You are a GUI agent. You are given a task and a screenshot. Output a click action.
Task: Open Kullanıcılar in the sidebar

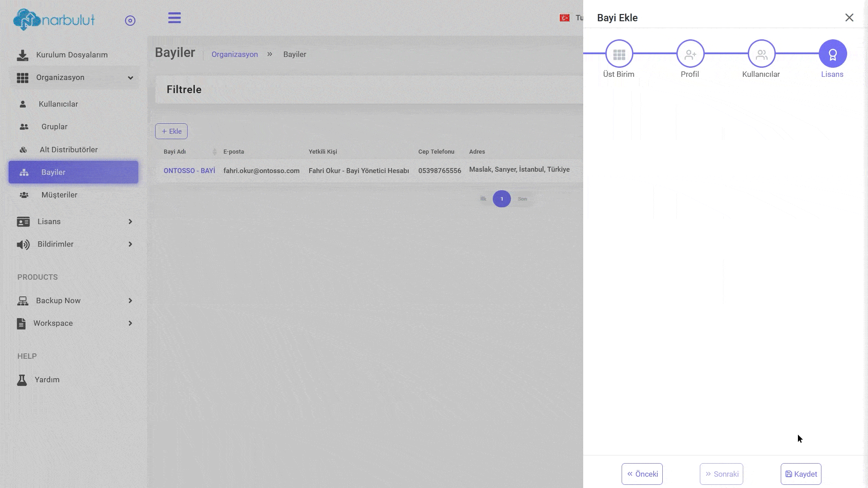click(x=58, y=104)
